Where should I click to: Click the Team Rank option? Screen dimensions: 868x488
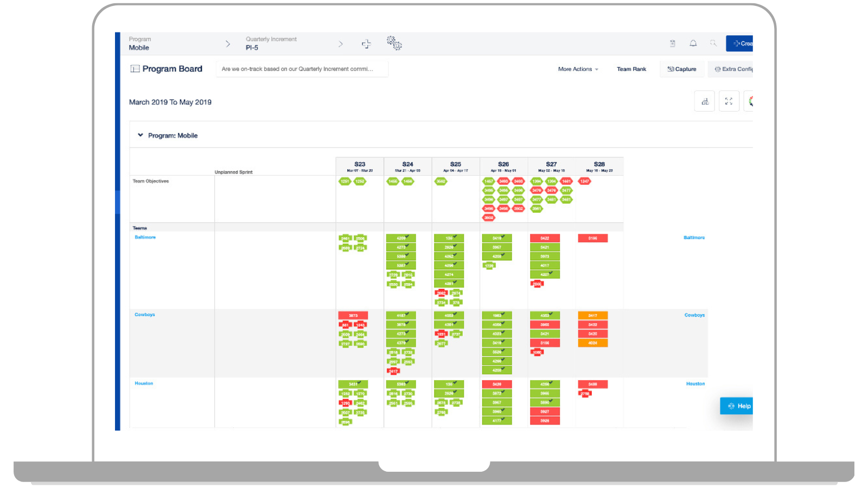tap(631, 69)
